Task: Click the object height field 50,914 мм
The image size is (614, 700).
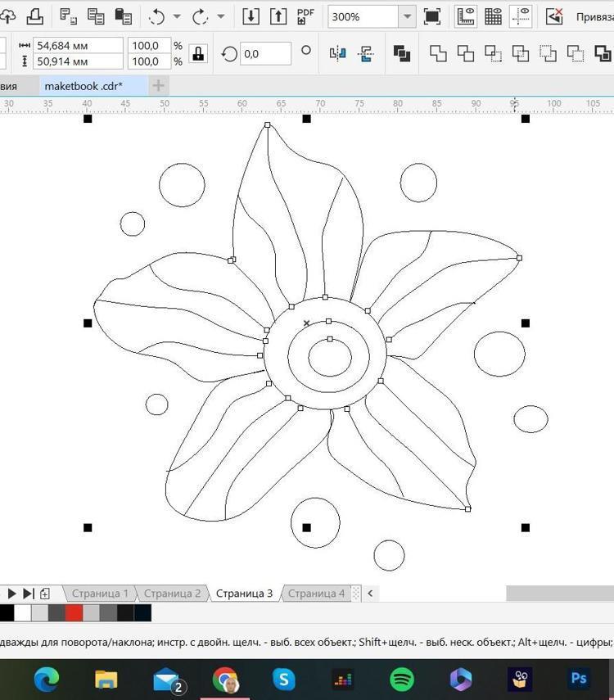Action: 78,61
